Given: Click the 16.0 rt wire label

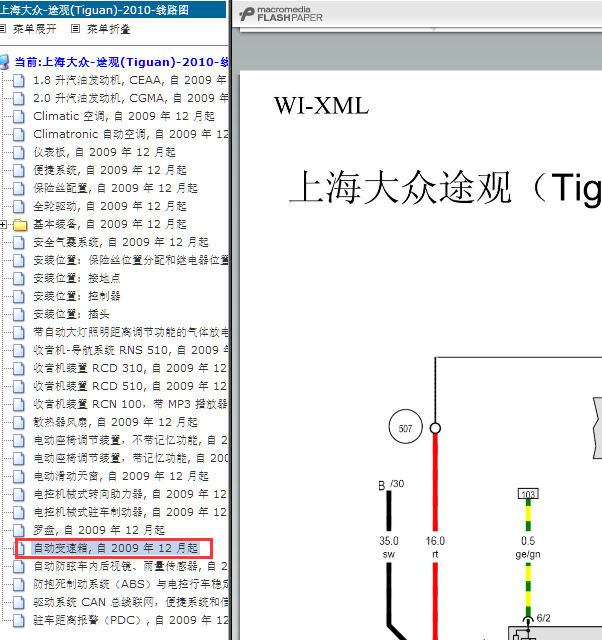Looking at the screenshot, I should point(435,547).
